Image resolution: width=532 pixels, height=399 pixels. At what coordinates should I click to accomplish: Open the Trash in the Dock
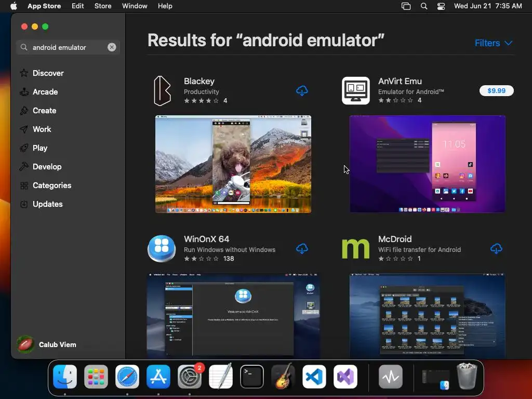[467, 376]
